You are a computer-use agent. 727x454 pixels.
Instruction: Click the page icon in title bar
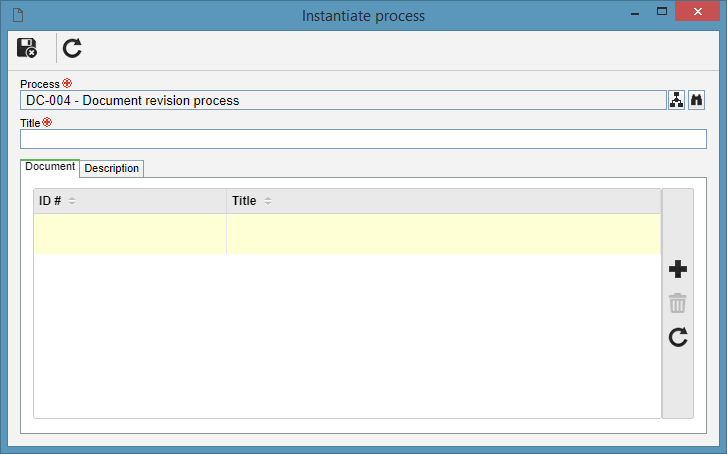point(18,15)
